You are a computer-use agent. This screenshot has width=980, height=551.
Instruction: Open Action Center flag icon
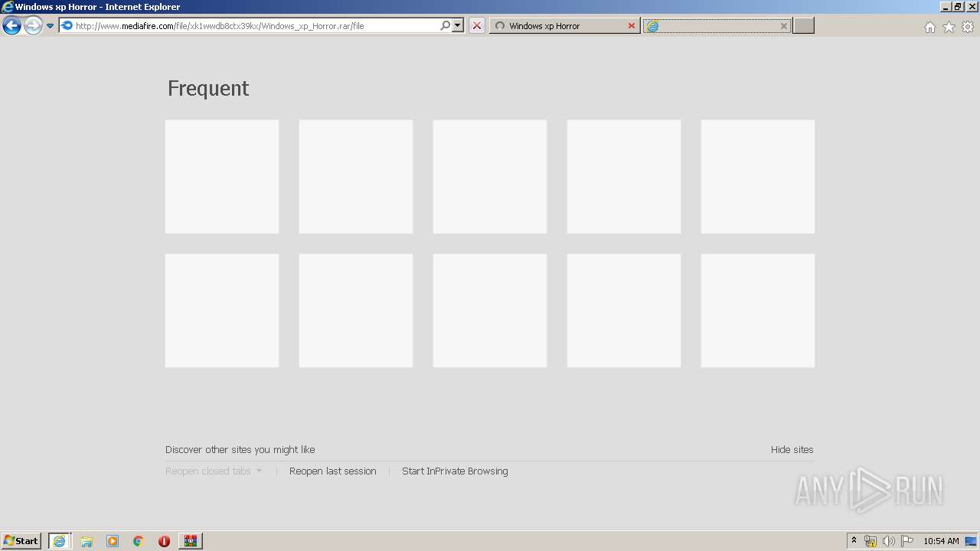(x=907, y=541)
